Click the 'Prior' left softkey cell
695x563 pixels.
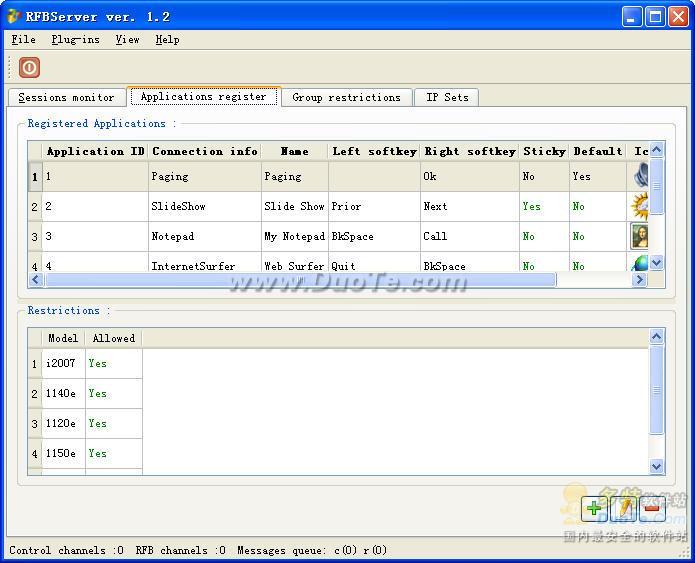pos(375,207)
